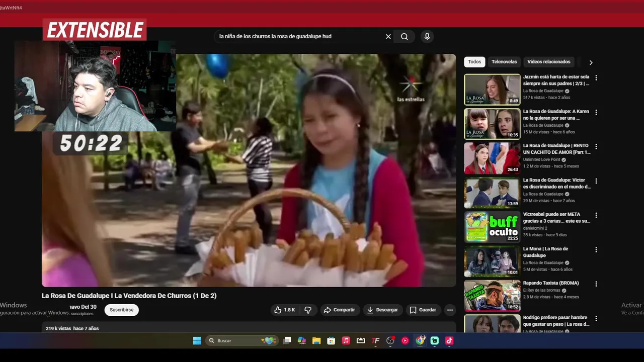Open the La Mona 10:01 thumbnail
This screenshot has height=362, width=644.
pos(492,261)
